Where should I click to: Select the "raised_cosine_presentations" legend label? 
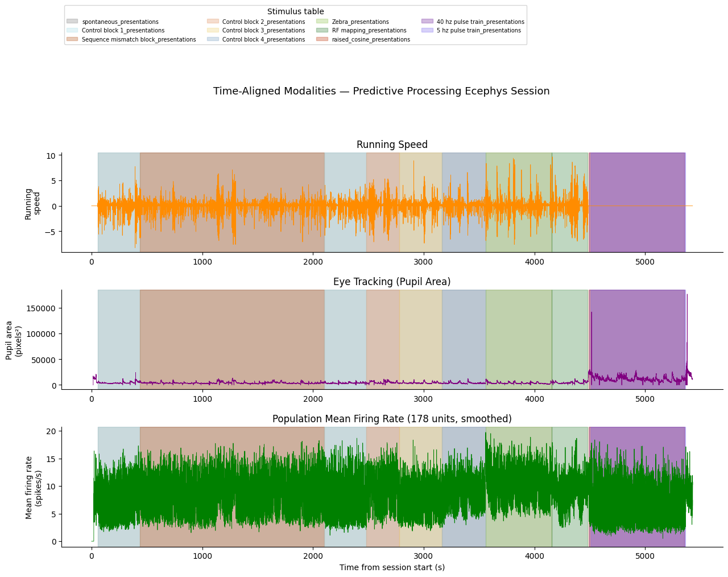point(371,40)
